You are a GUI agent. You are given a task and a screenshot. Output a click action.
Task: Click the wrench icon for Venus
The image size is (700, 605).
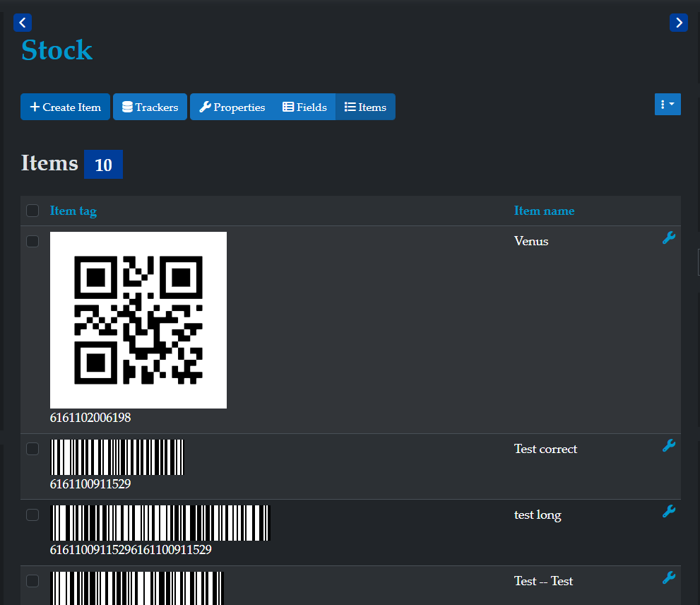669,237
